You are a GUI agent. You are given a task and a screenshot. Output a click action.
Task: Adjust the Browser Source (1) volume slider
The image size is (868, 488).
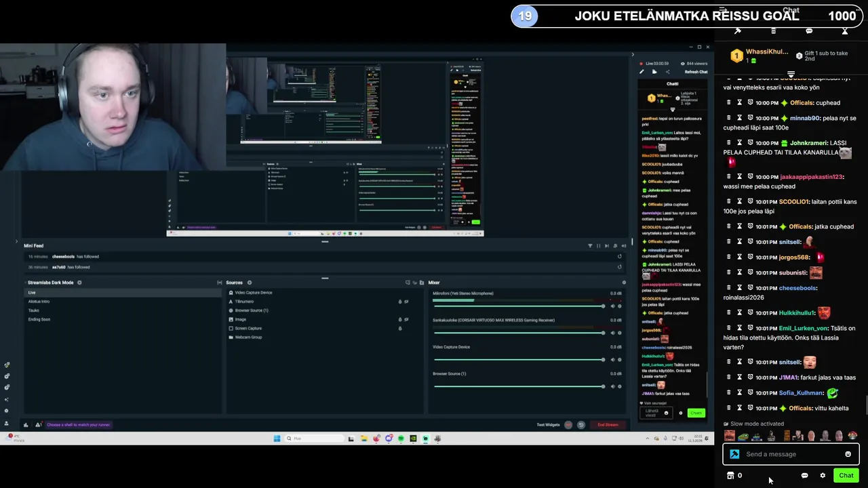pos(519,386)
